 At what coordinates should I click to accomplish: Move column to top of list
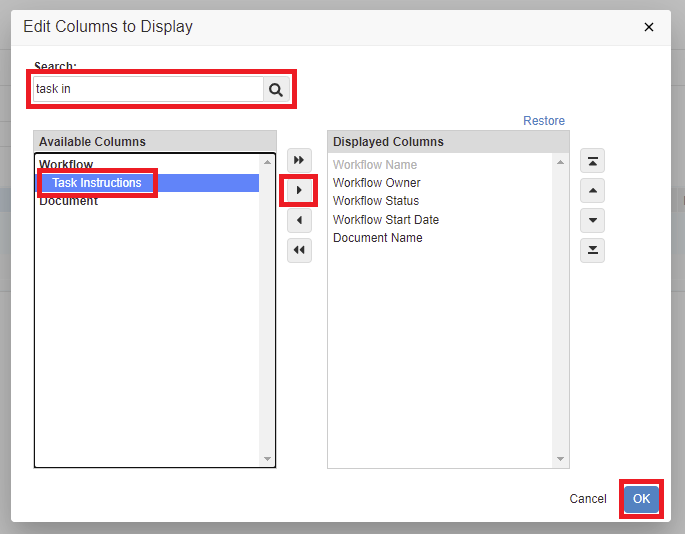592,161
